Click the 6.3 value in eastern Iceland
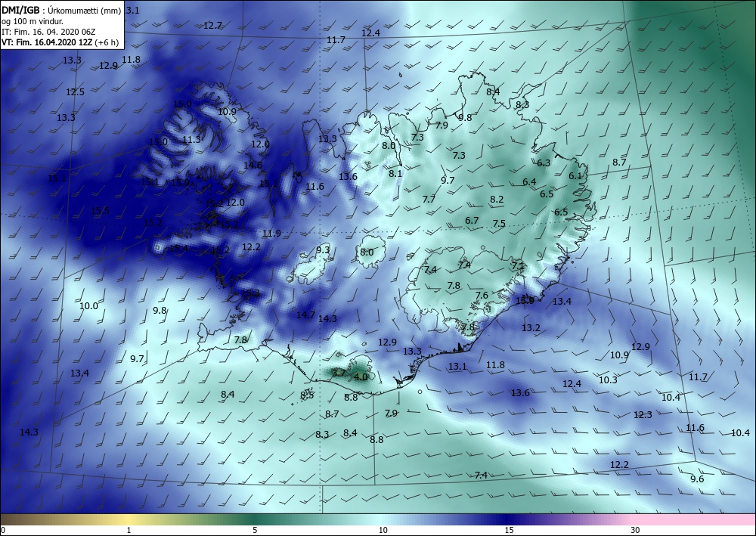Image resolution: width=756 pixels, height=536 pixels. point(544,163)
